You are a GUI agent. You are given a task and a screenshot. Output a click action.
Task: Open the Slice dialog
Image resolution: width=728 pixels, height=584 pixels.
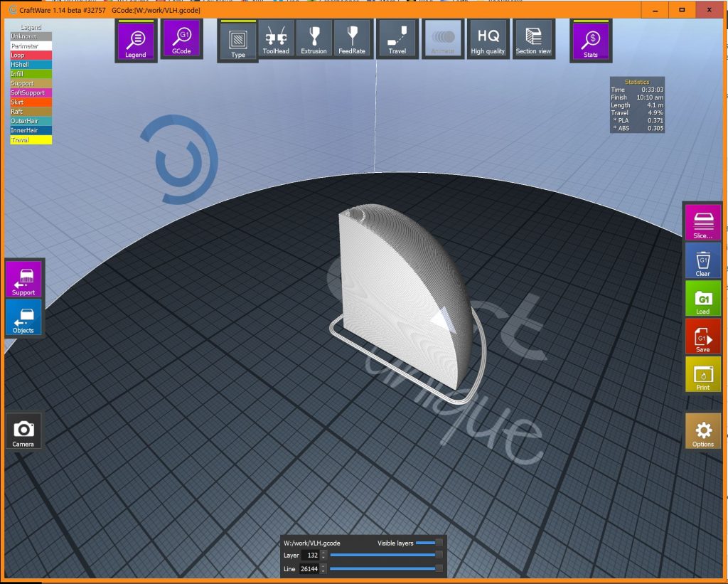[702, 223]
